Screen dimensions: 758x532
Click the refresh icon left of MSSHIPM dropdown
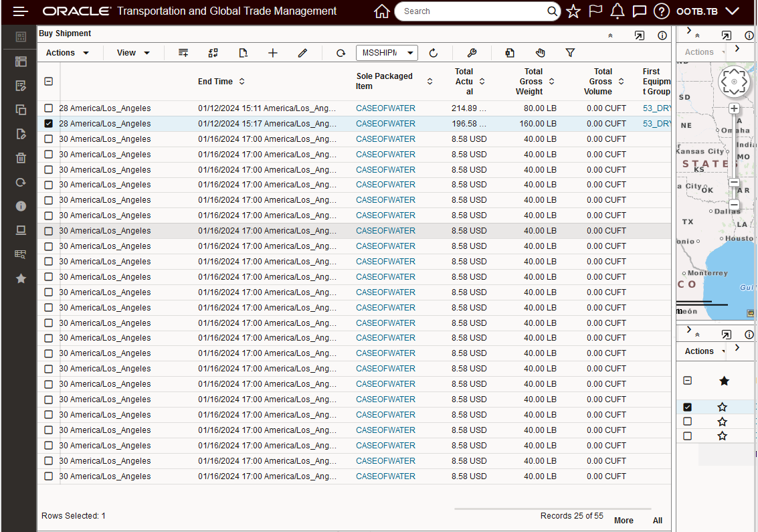pos(341,53)
